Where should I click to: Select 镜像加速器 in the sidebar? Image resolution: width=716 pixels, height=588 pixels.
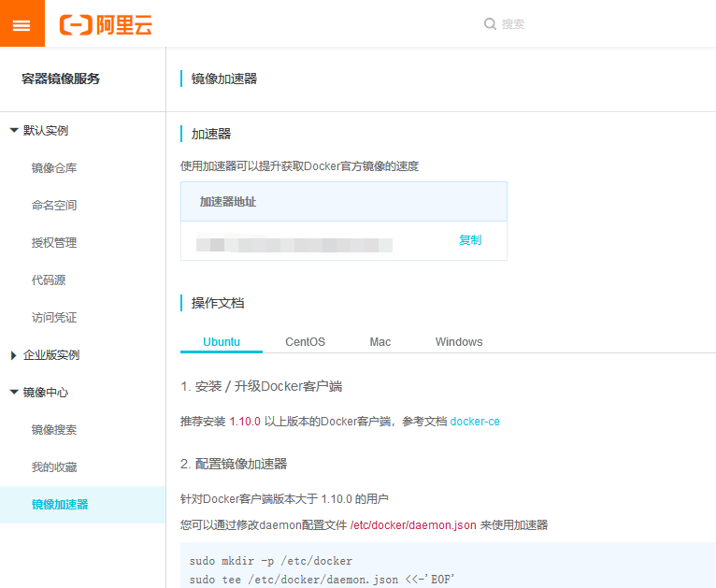pos(60,505)
